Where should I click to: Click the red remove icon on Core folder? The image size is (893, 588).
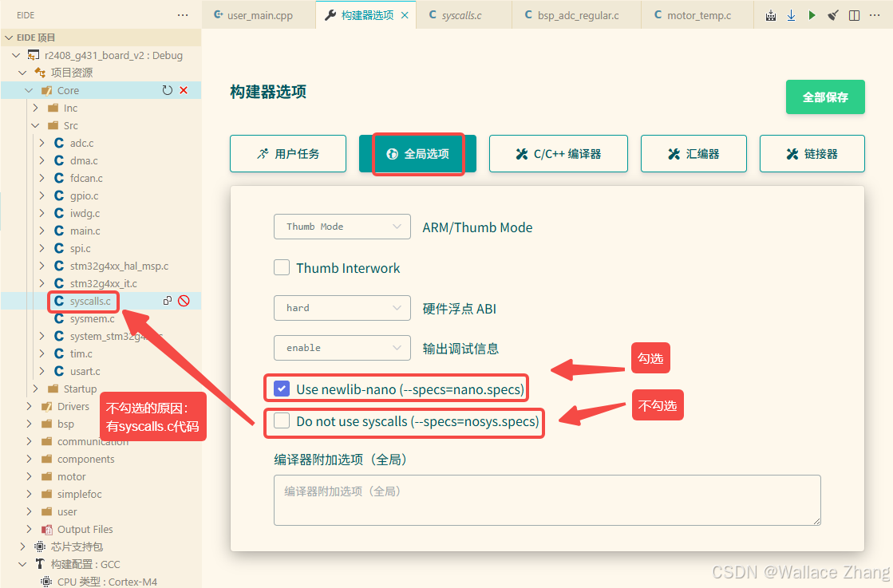click(x=184, y=90)
